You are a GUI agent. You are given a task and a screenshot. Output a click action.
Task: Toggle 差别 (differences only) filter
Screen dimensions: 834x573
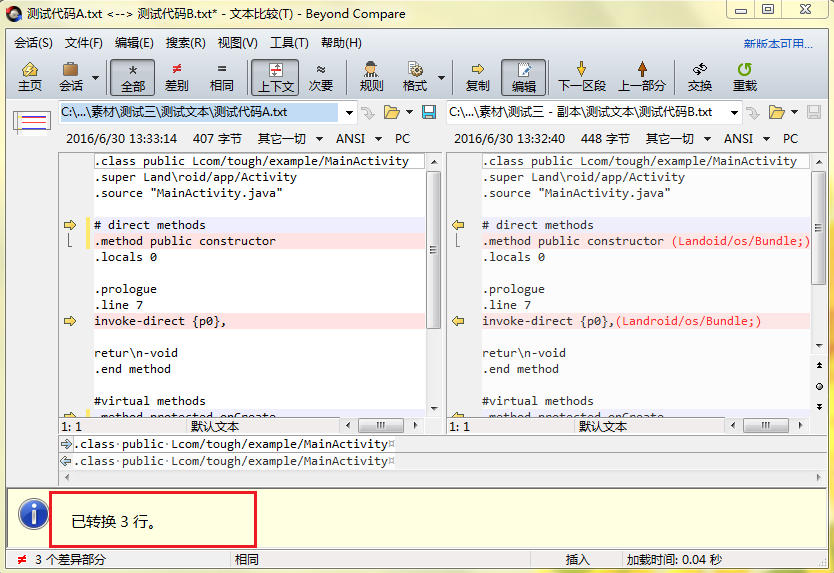tap(176, 76)
